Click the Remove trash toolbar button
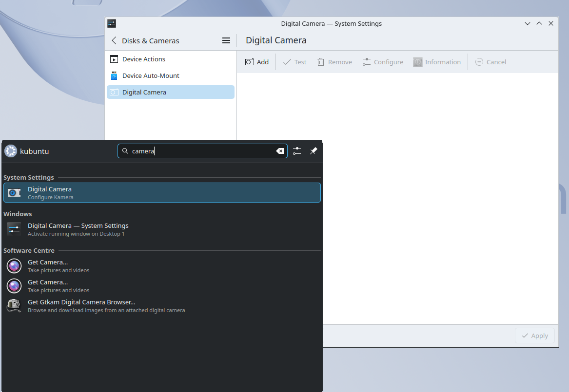The height and width of the screenshot is (392, 569). tap(334, 62)
